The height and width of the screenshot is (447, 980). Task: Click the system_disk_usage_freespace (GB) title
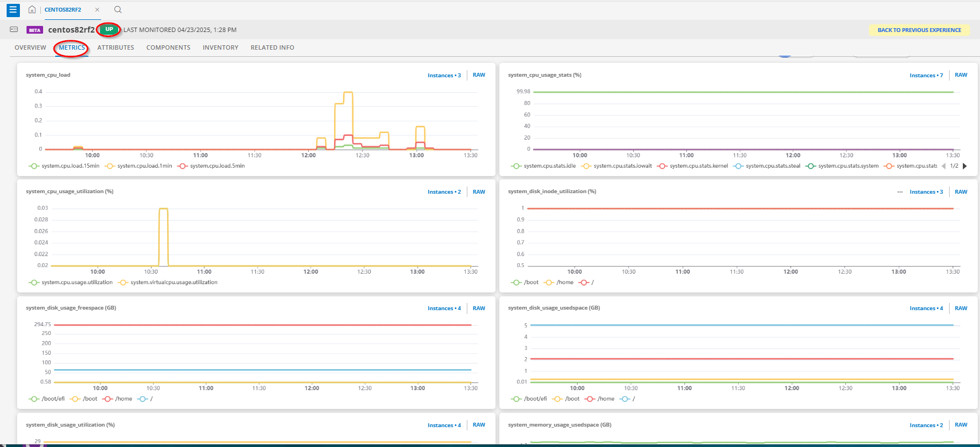pos(71,308)
